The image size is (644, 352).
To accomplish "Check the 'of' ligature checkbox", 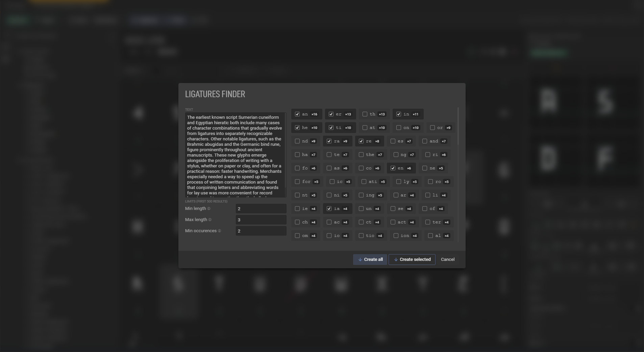I will coord(425,209).
